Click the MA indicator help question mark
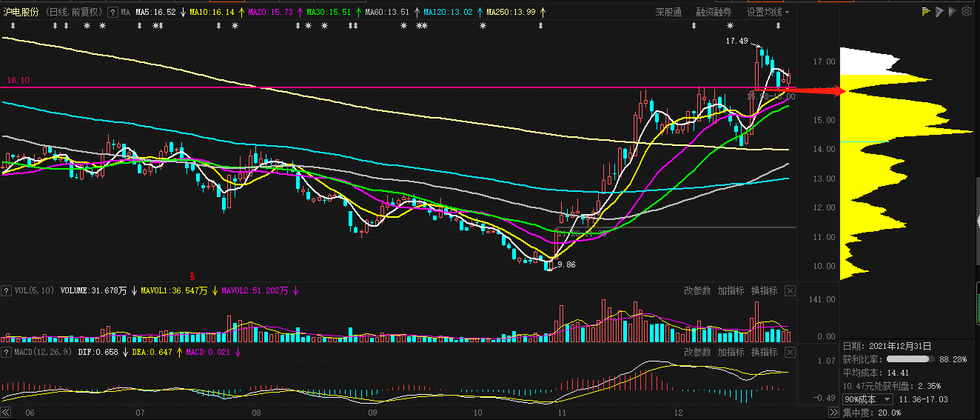The height and width of the screenshot is (420, 980). (113, 13)
